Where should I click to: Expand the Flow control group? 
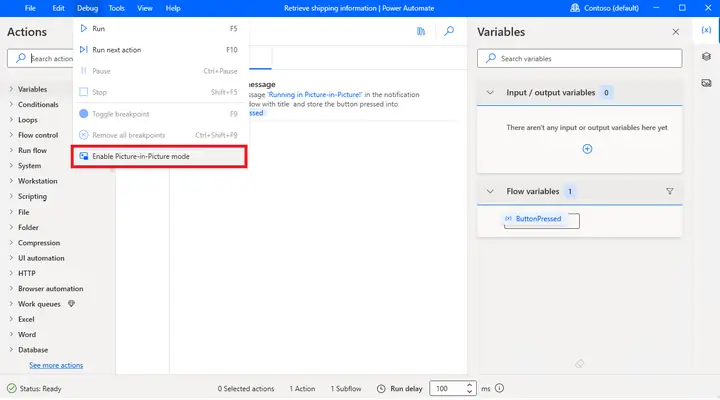tap(38, 135)
